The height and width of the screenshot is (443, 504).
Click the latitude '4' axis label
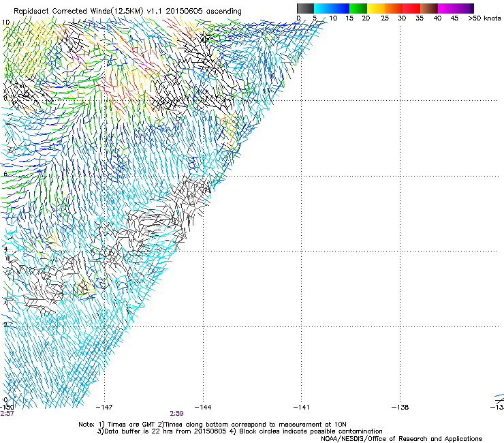tap(5, 249)
